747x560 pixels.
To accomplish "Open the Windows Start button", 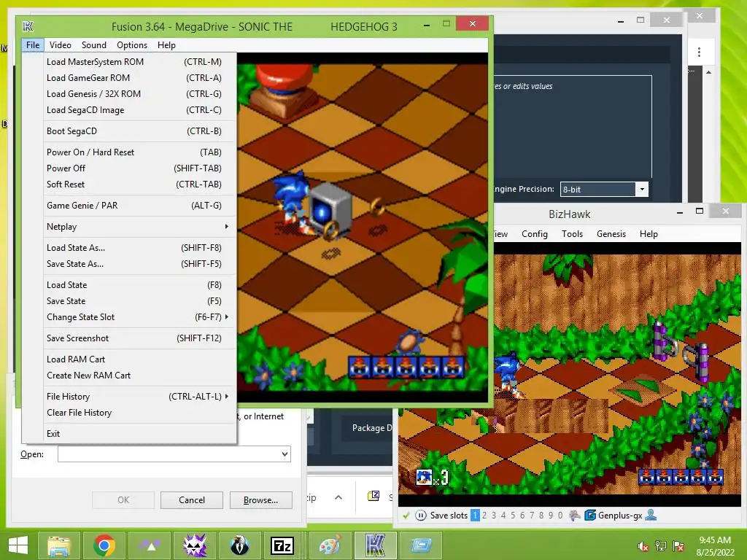I will coord(18,545).
